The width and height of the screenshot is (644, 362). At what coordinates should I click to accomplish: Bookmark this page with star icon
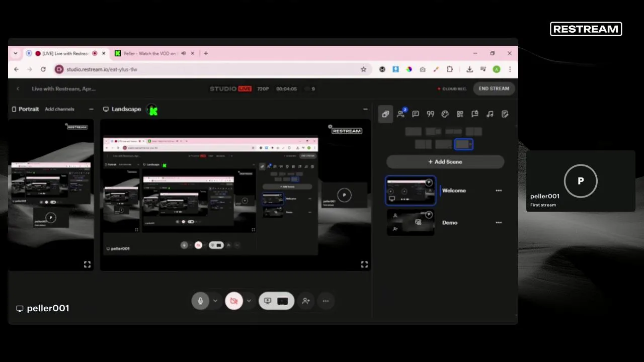tap(363, 69)
